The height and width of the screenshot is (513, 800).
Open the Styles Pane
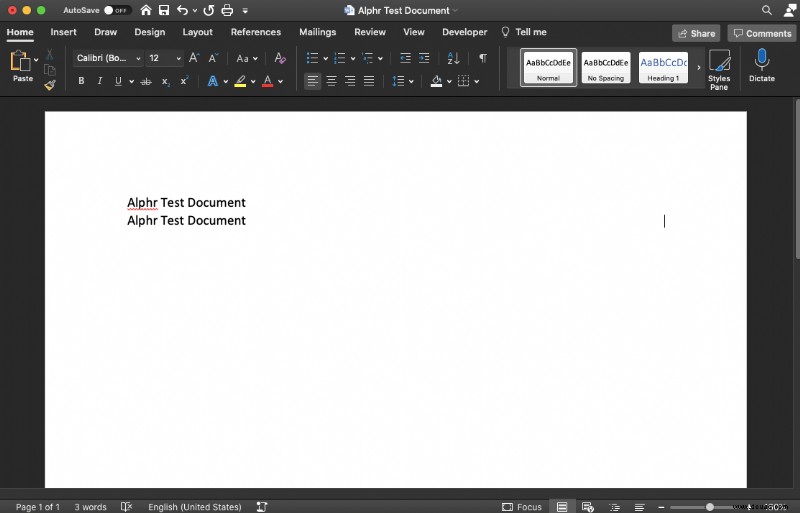pyautogui.click(x=719, y=69)
